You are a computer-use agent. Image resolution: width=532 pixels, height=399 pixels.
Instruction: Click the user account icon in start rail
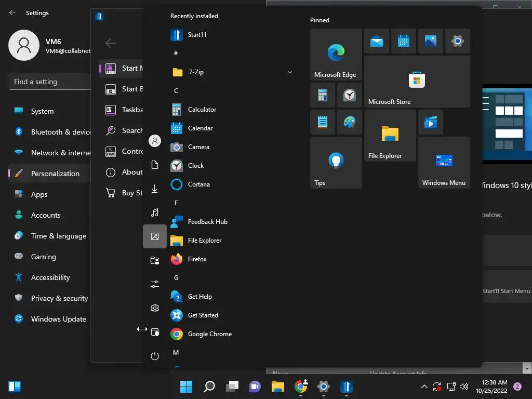(x=155, y=141)
